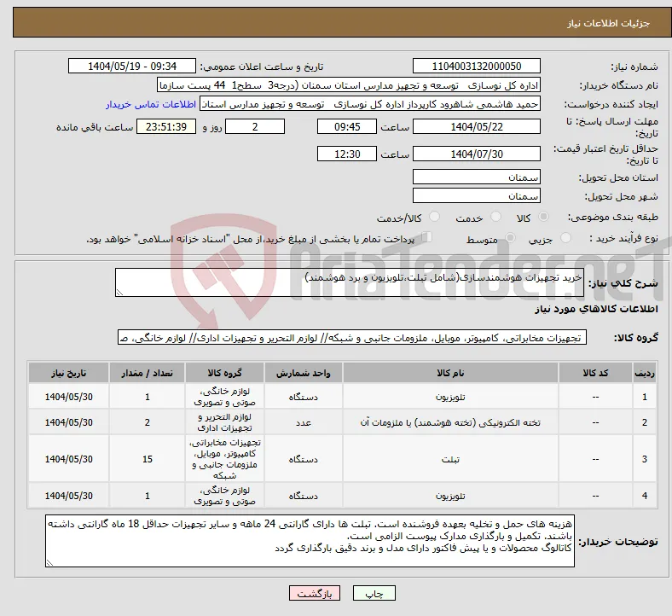Toggle the اسناد خزانه اسلامی payment checkbox
Image resolution: width=672 pixels, height=616 pixels.
pyautogui.click(x=426, y=237)
